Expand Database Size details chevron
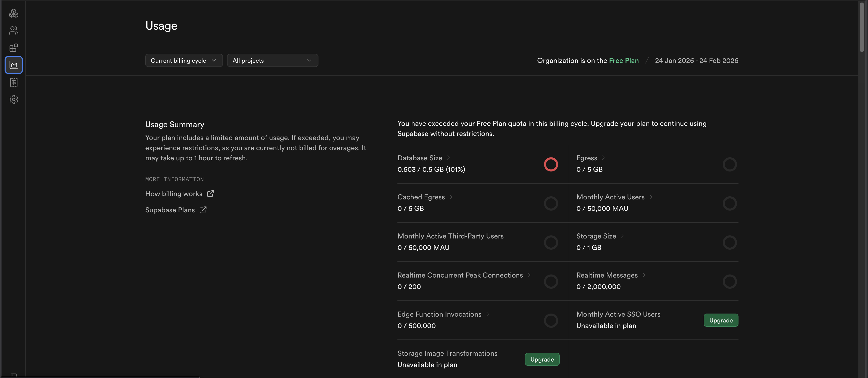868x378 pixels. pos(448,158)
